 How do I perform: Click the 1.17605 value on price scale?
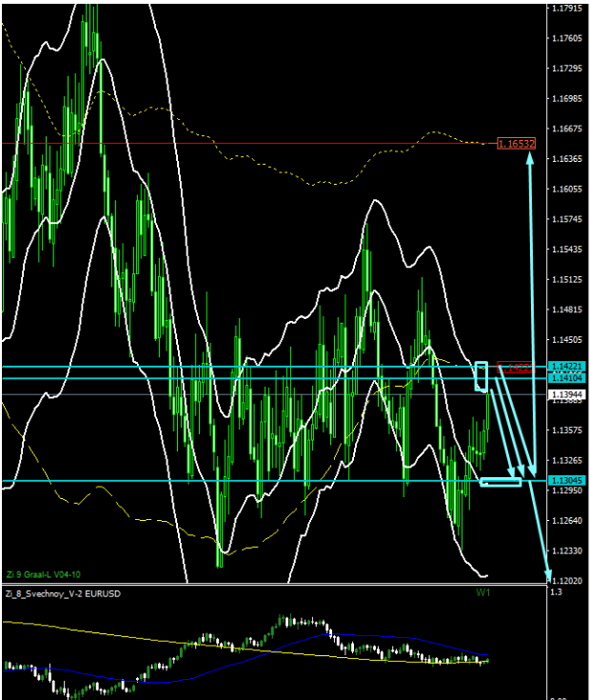coord(567,38)
